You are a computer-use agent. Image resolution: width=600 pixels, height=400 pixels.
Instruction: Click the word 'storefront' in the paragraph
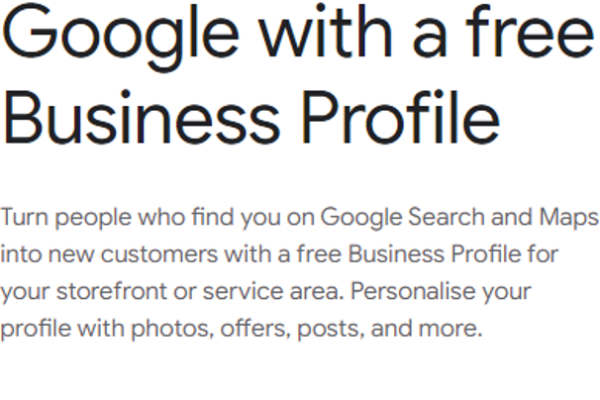click(112, 291)
